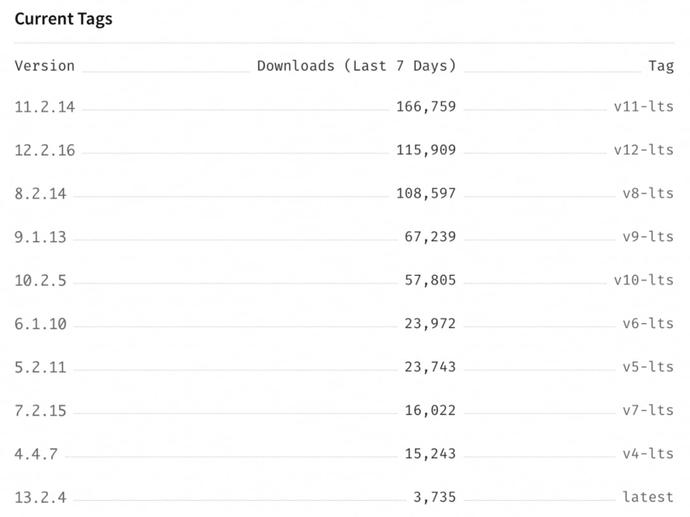Open version 7.2.15 link
Viewport: 690px width, 517px height.
40,411
